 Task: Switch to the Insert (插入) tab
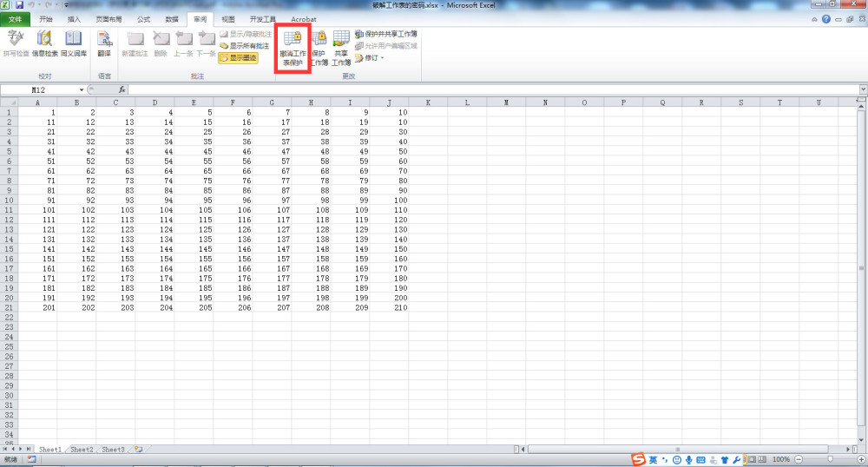coord(74,19)
